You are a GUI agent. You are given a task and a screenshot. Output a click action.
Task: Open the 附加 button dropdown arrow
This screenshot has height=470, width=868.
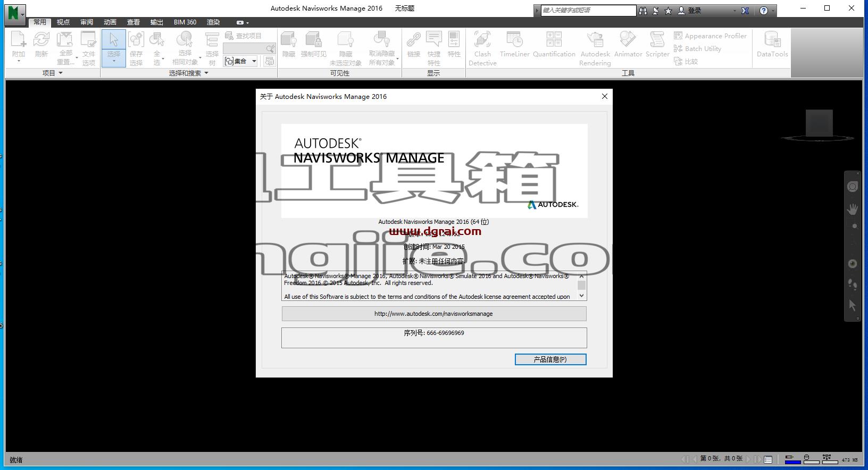click(x=19, y=61)
